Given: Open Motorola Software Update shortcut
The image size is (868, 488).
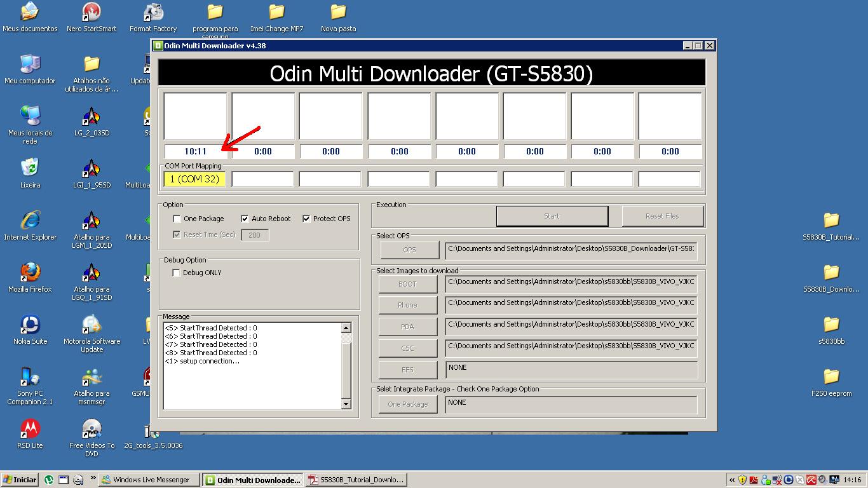Looking at the screenshot, I should pos(92,334).
